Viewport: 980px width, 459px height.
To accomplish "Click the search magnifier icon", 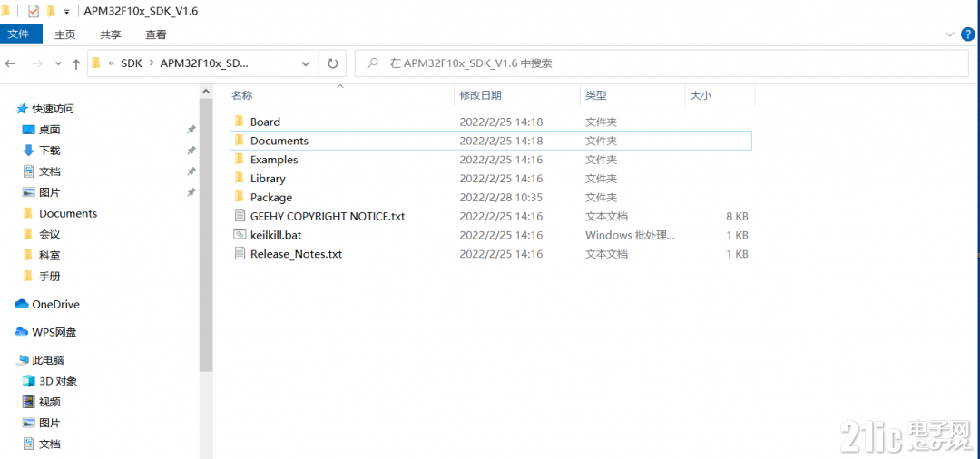I will (373, 63).
